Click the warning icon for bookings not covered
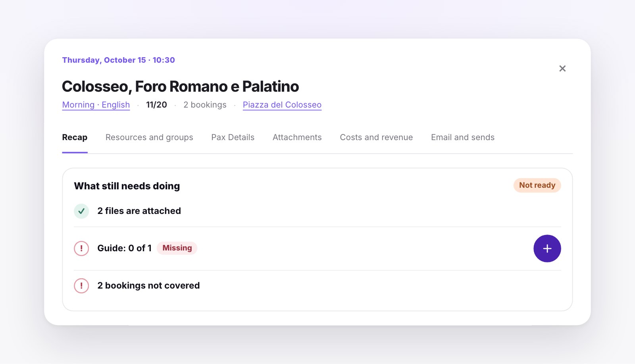This screenshot has height=364, width=635. pyautogui.click(x=81, y=286)
